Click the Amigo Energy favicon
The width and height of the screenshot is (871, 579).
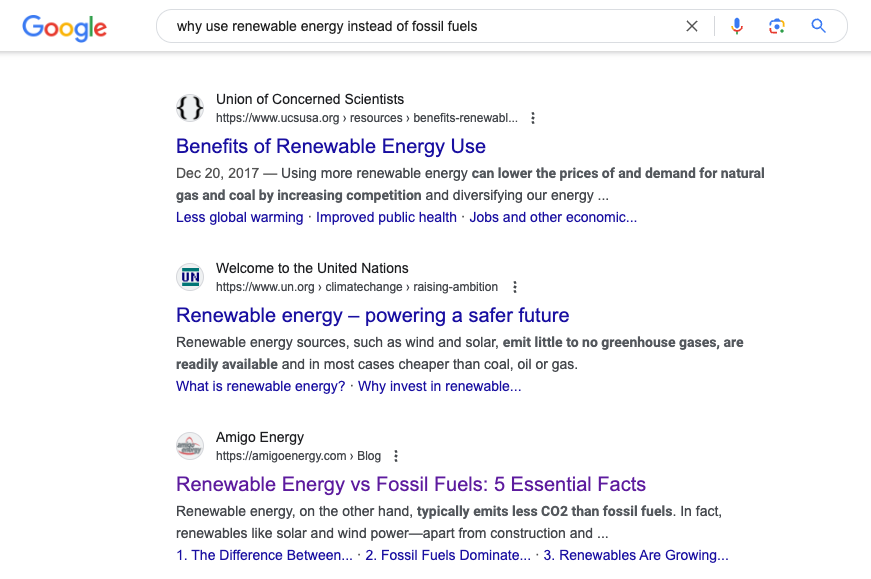coord(190,446)
